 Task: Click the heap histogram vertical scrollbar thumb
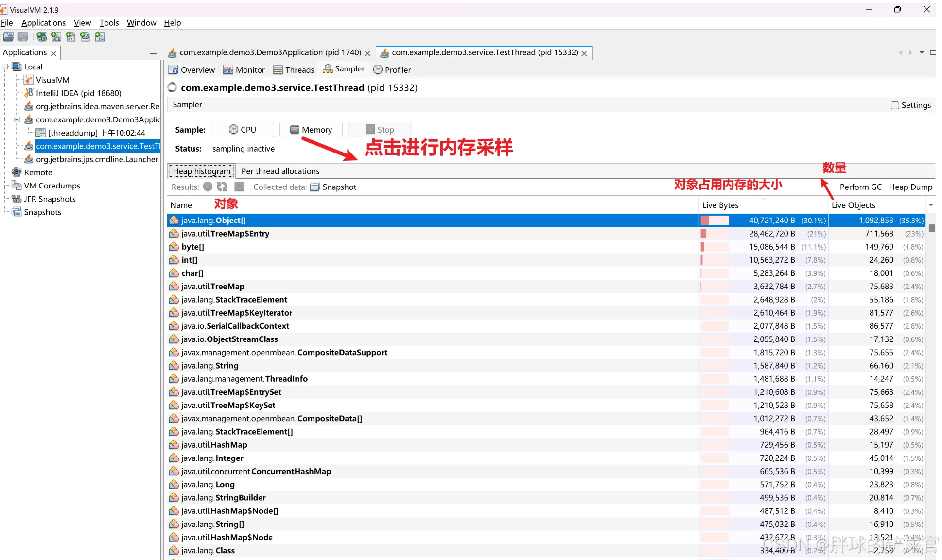tap(932, 228)
